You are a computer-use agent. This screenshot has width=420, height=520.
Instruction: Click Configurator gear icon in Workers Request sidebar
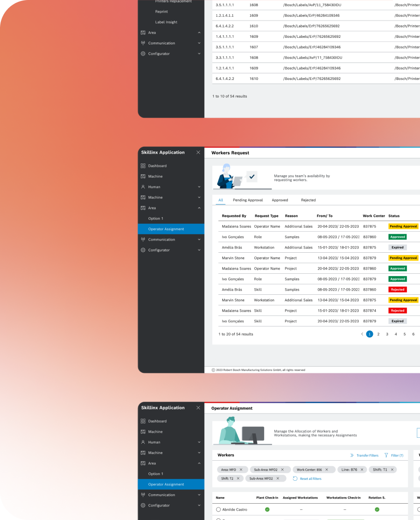(143, 250)
